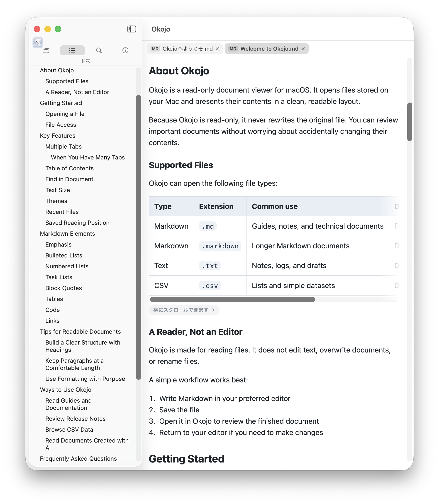Close the Okojoへようこそ.md tab

[217, 49]
